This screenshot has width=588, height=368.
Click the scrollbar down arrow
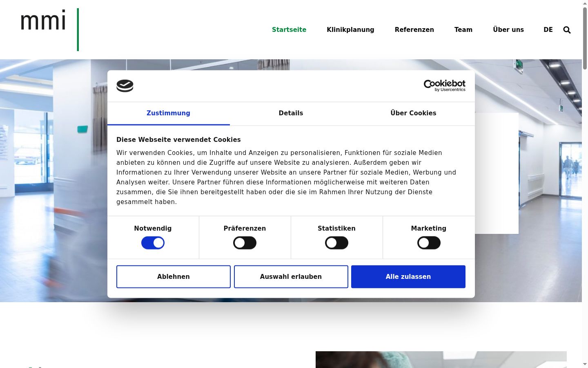(x=585, y=364)
